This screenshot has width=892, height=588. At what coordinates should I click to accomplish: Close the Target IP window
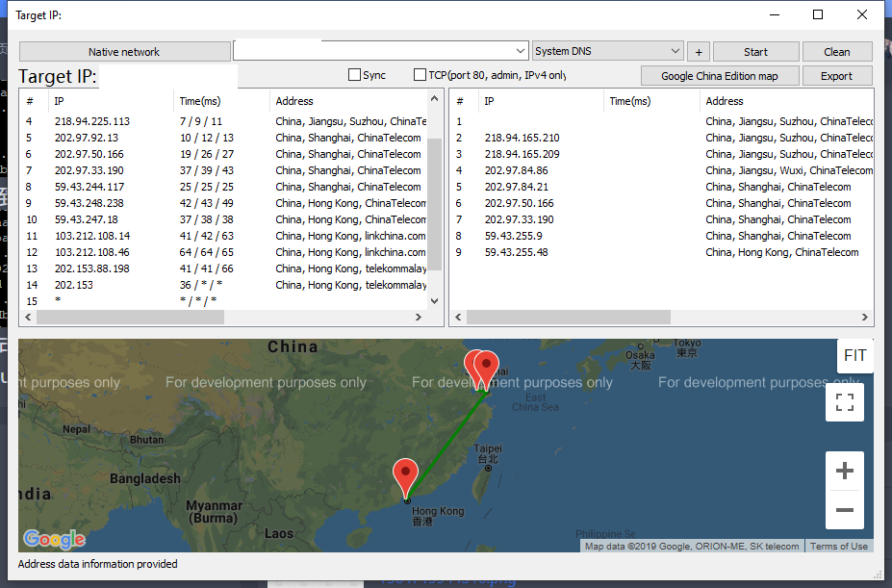pyautogui.click(x=862, y=14)
